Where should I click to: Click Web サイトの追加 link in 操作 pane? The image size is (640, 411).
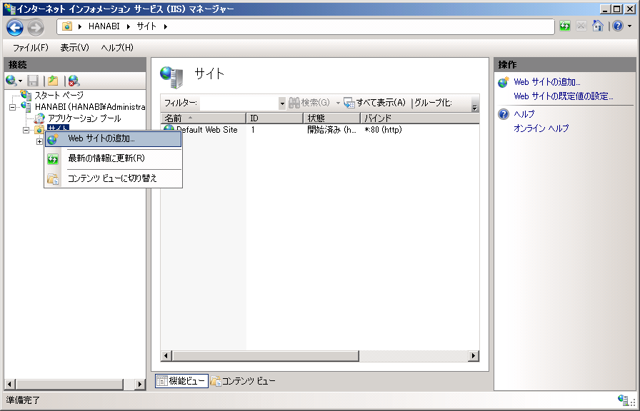click(547, 82)
